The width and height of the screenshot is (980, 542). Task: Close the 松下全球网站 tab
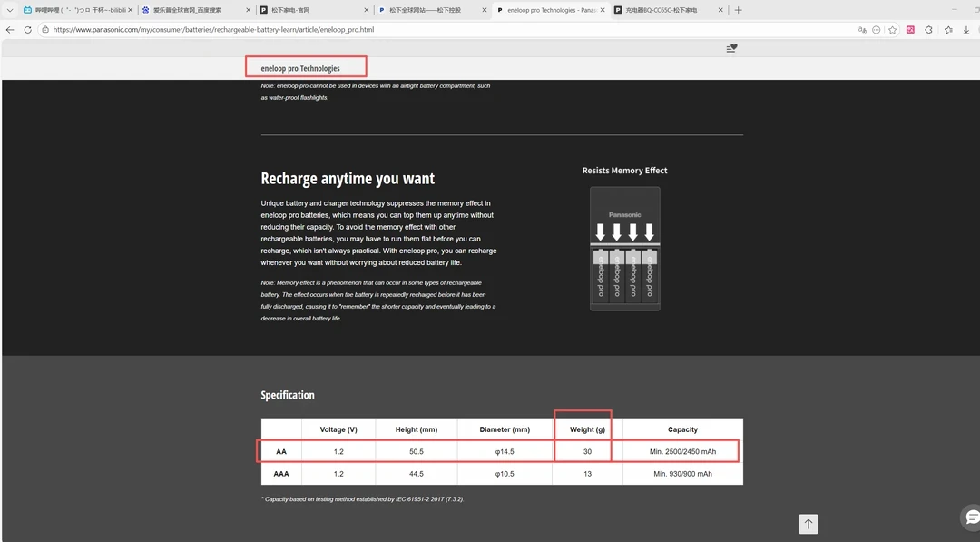click(485, 10)
